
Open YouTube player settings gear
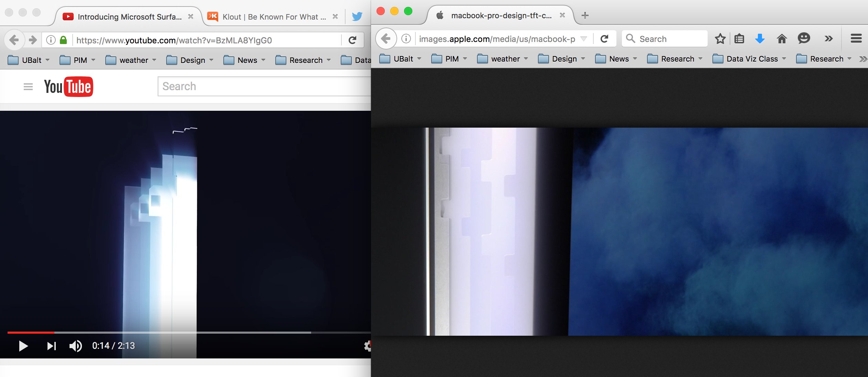coord(368,346)
